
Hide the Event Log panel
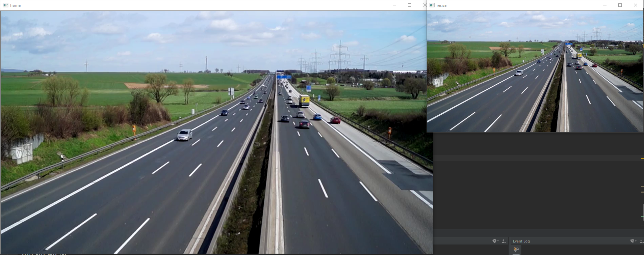(641, 241)
